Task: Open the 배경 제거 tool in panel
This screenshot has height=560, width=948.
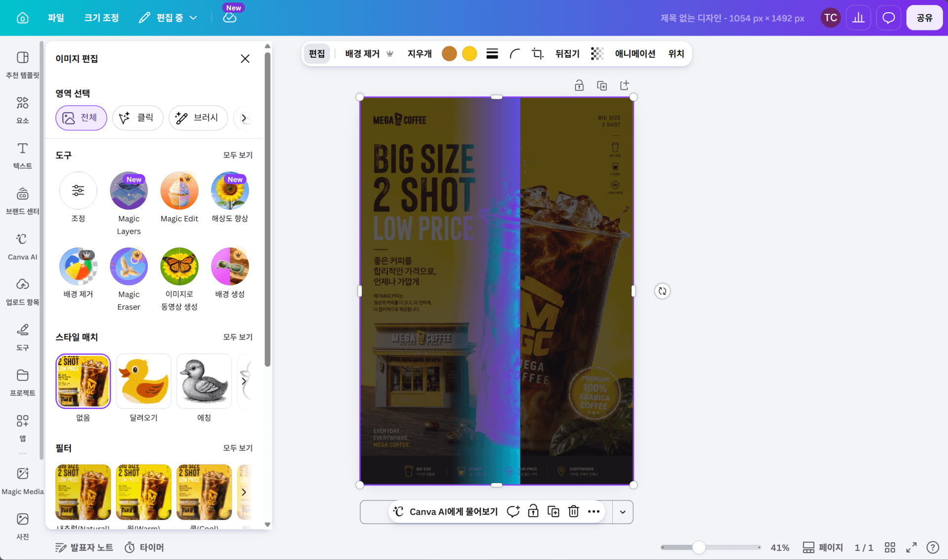Action: 78,274
